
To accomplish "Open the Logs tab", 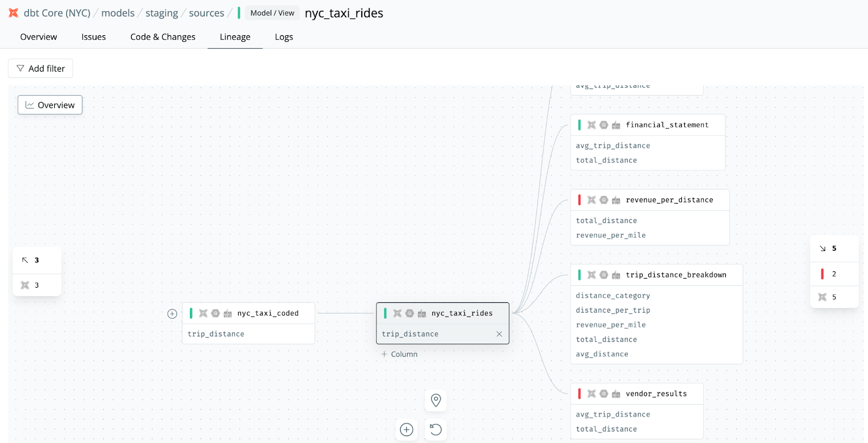I will (x=284, y=37).
